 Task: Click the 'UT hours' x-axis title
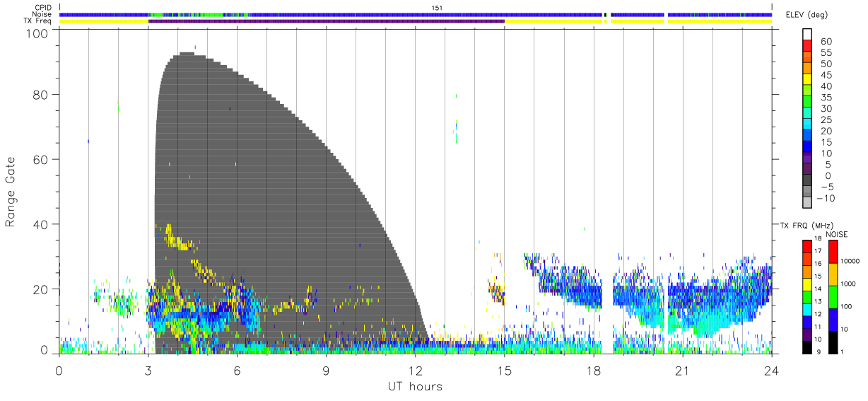(415, 386)
